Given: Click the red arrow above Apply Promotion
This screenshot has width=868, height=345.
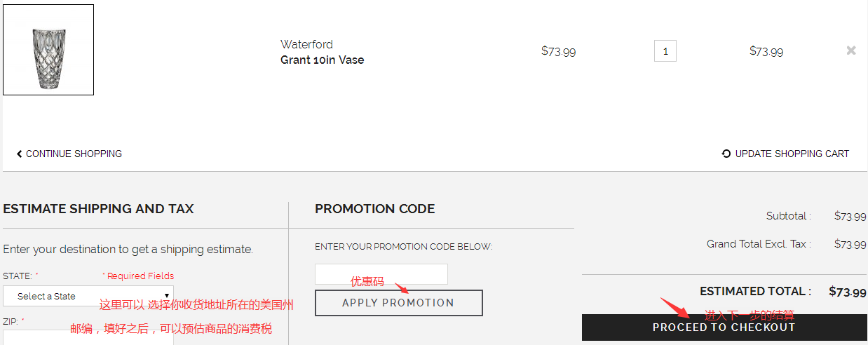Looking at the screenshot, I should tap(402, 287).
